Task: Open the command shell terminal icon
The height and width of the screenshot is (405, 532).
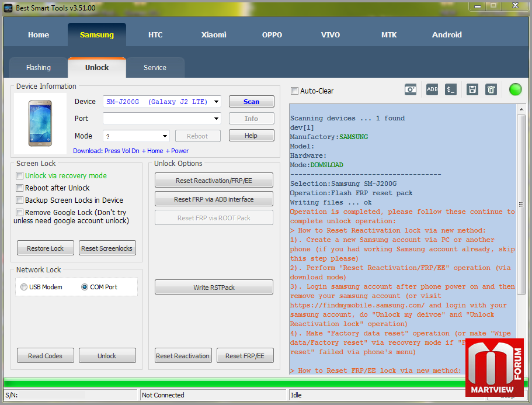Action: (x=451, y=89)
